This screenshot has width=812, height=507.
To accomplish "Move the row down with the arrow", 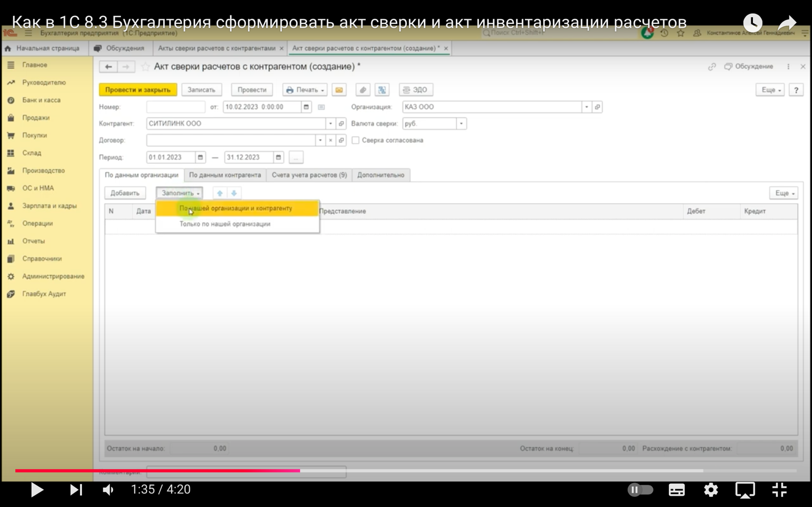I will tap(234, 193).
